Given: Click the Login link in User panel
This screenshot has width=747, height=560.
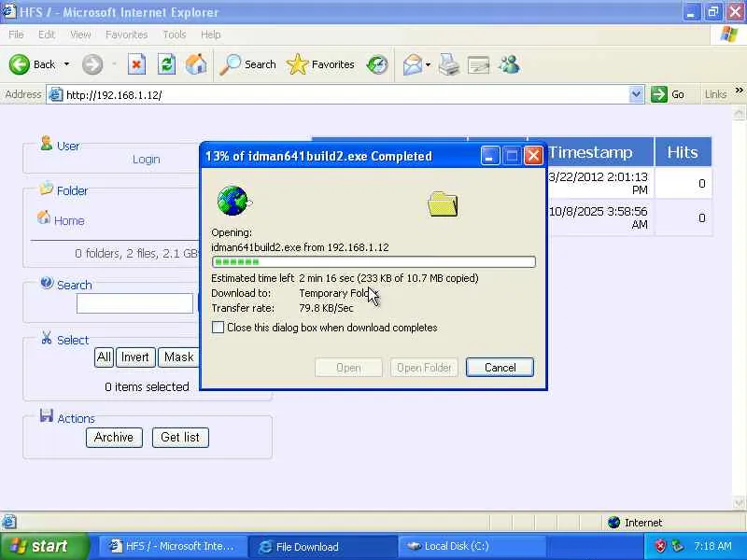Looking at the screenshot, I should point(147,159).
